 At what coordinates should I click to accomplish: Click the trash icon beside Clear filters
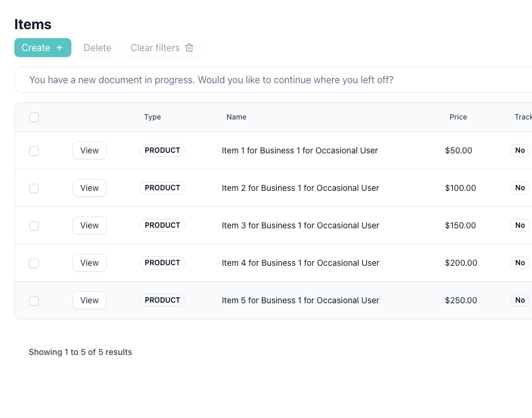pyautogui.click(x=189, y=48)
